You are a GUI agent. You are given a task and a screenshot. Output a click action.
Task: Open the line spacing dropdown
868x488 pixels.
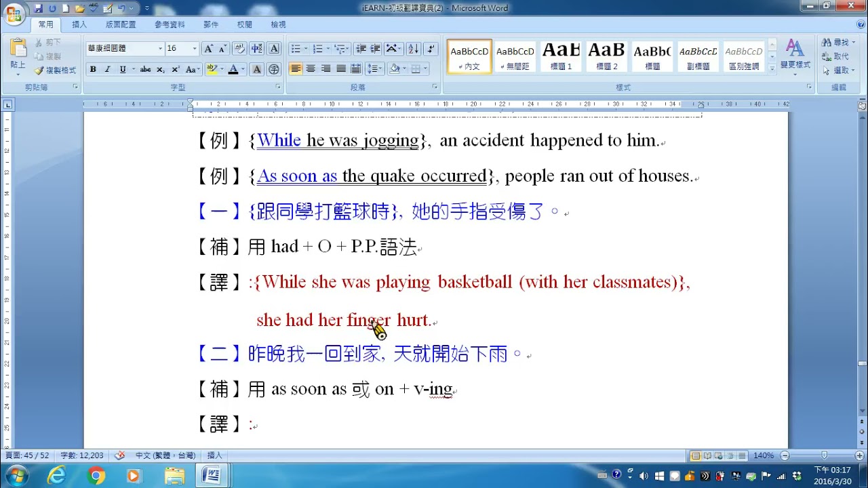[x=374, y=69]
